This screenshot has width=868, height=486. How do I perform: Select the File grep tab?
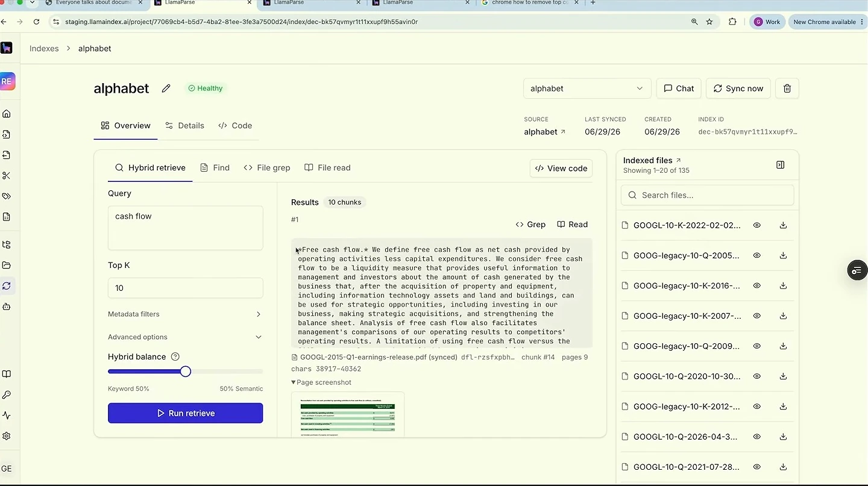267,168
